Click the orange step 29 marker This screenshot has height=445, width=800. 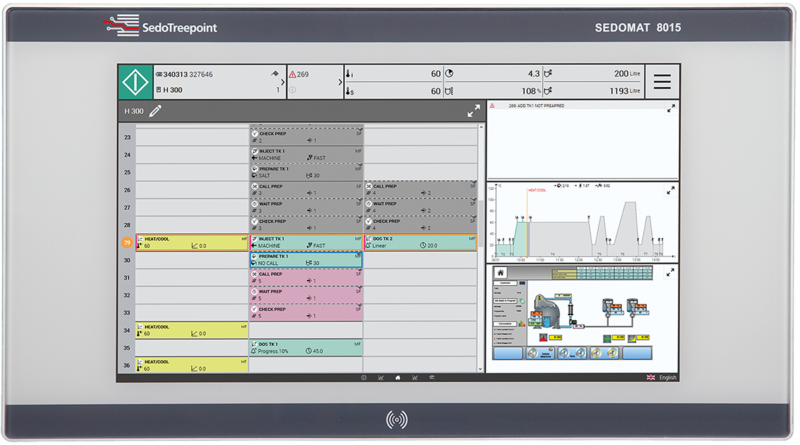(x=127, y=243)
